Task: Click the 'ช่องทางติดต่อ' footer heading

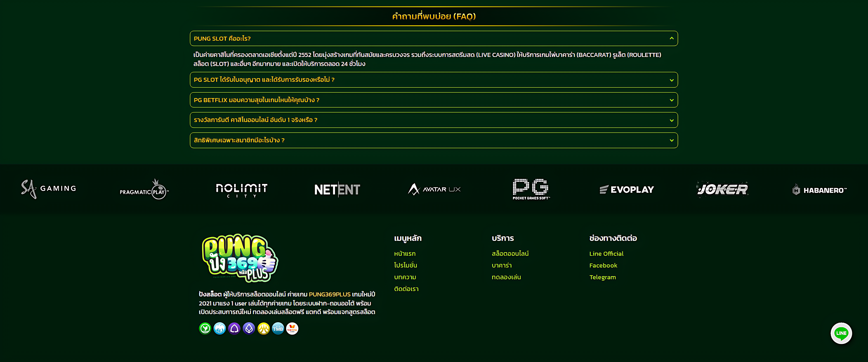Action: click(x=613, y=238)
